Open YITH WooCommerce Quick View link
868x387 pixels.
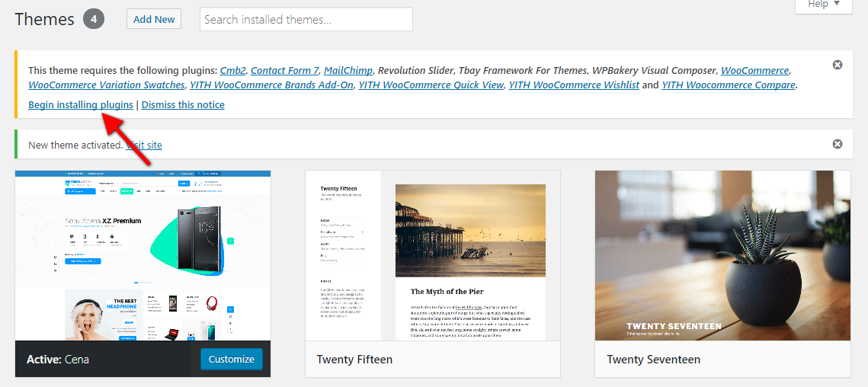[x=431, y=85]
